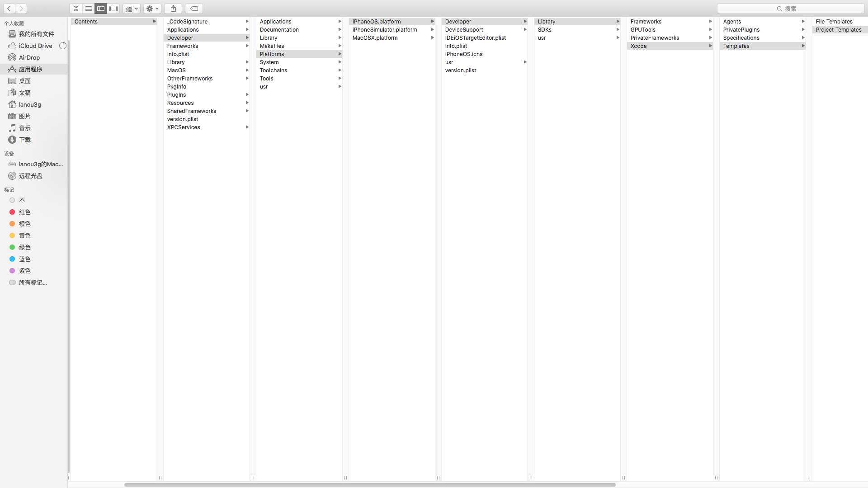Open the gear action menu
This screenshot has width=868, height=488.
click(x=152, y=9)
